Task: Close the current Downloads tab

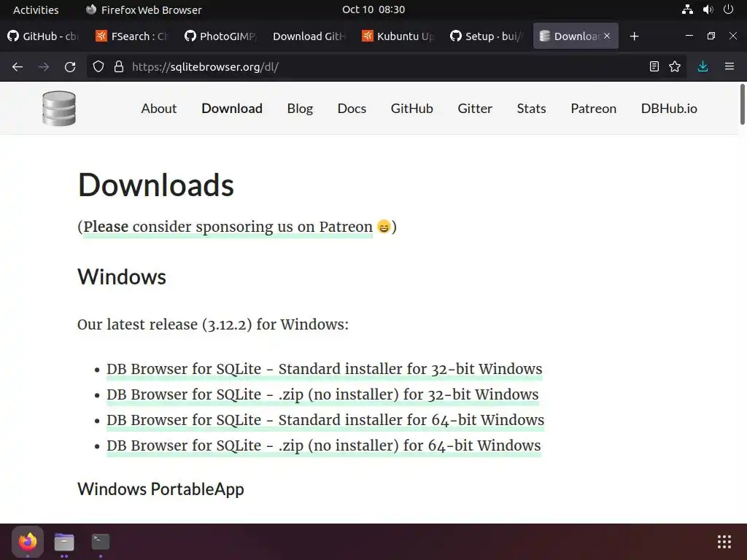Action: (x=607, y=36)
